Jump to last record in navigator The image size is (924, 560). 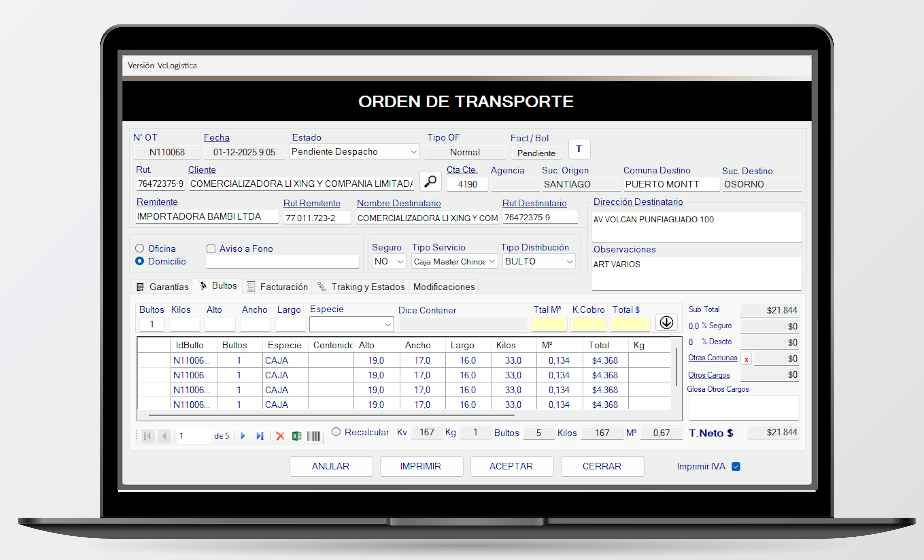tap(259, 436)
